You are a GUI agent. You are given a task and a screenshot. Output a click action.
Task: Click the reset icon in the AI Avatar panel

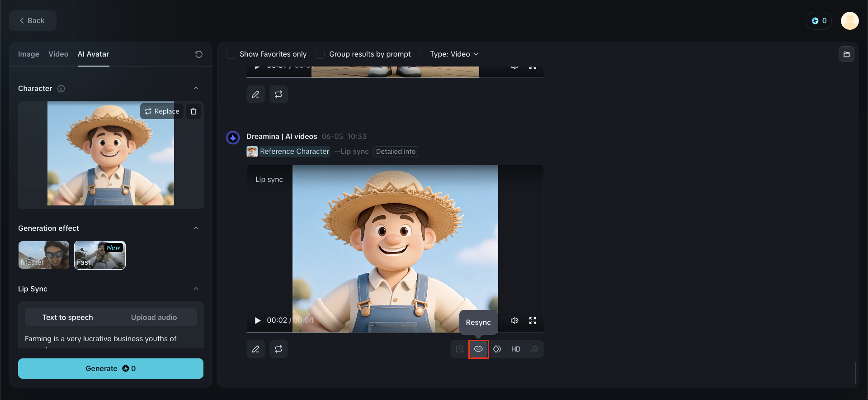[x=199, y=54]
